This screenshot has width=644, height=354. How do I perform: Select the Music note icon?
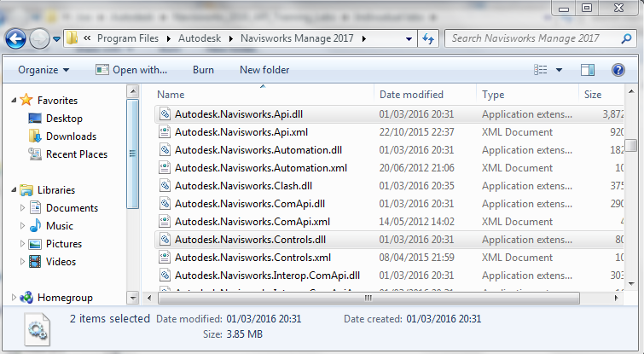[35, 225]
